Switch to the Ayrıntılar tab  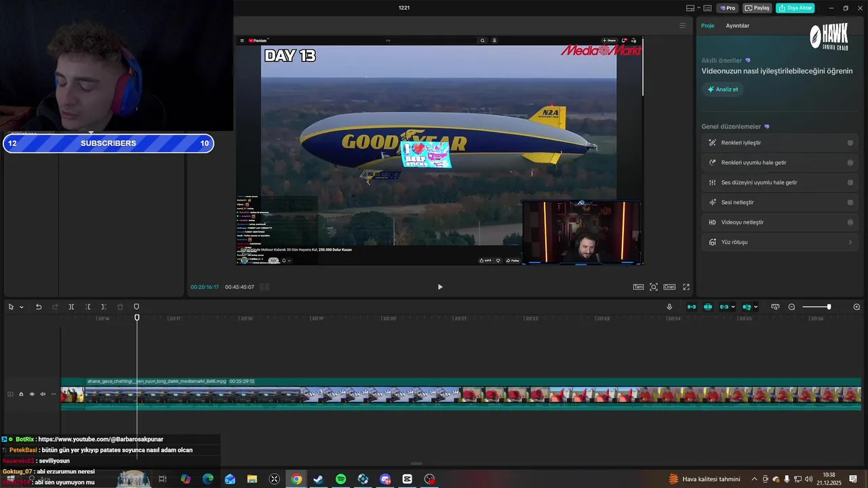tap(737, 26)
